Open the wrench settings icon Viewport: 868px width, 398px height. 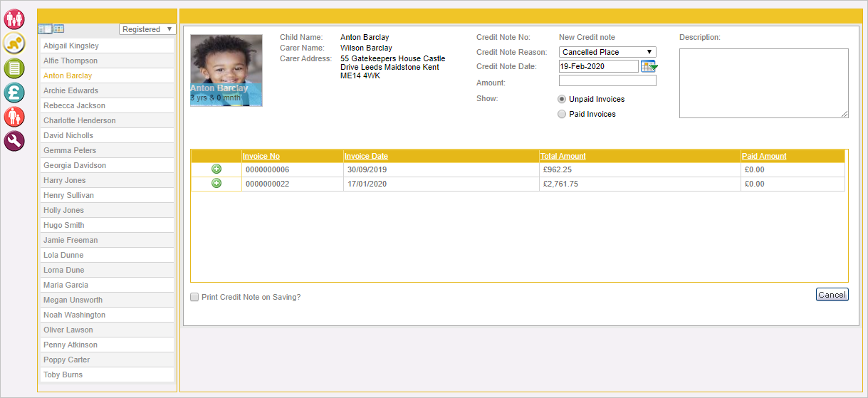(14, 141)
